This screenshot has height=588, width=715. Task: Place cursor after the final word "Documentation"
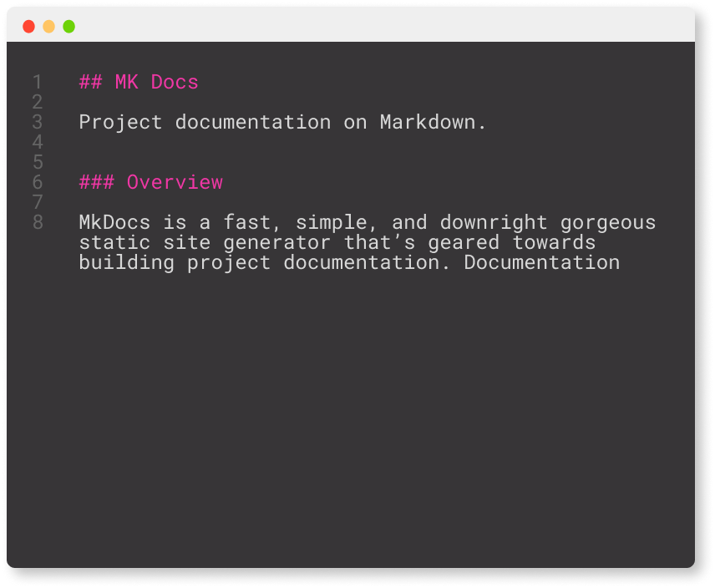coord(620,263)
